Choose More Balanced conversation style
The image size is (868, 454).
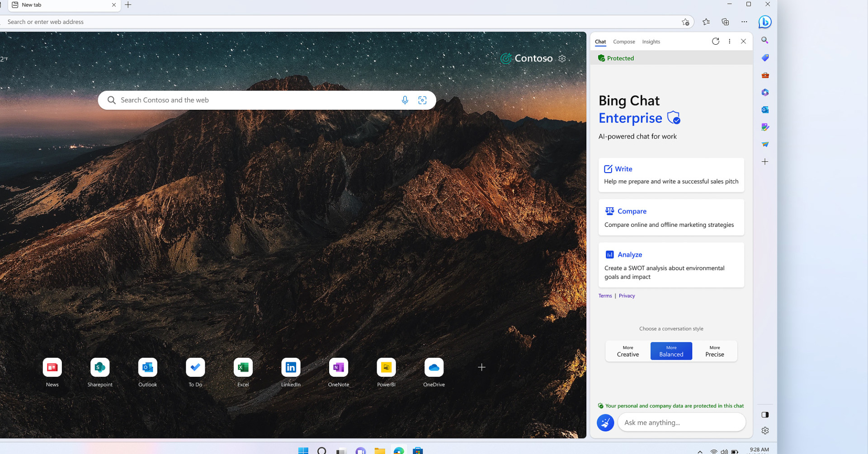click(x=671, y=351)
